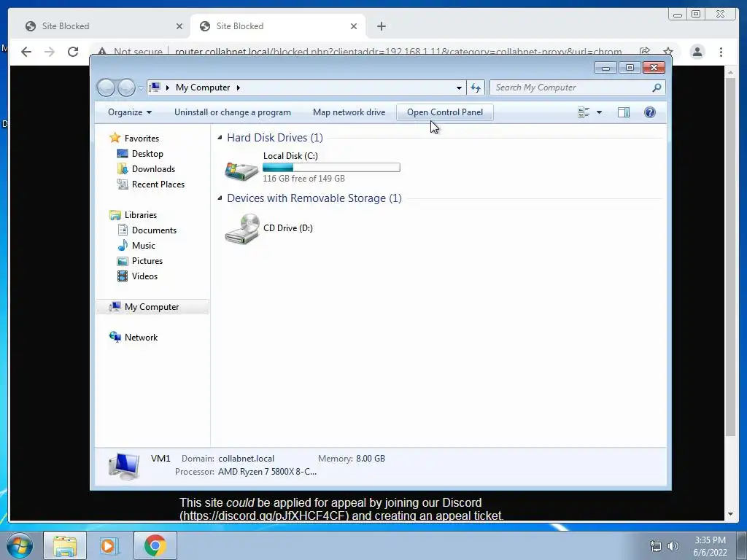Viewport: 747px width, 560px height.
Task: Click the refresh button beside address bar
Action: pos(476,87)
